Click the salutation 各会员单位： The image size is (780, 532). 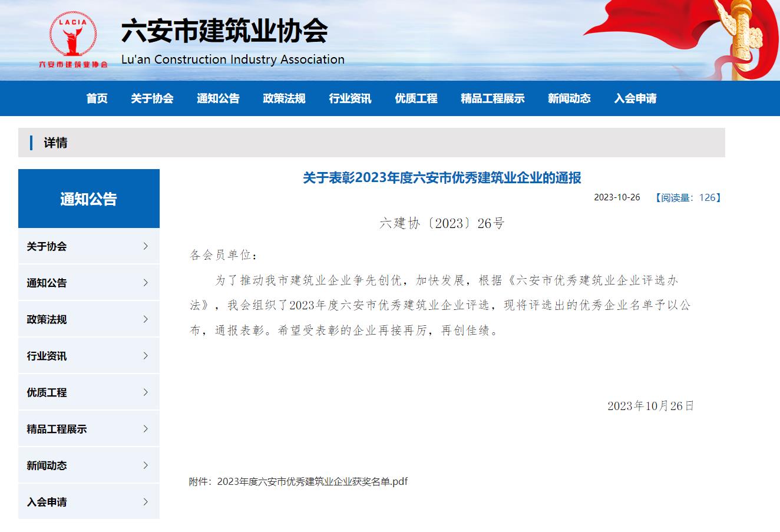pos(224,255)
